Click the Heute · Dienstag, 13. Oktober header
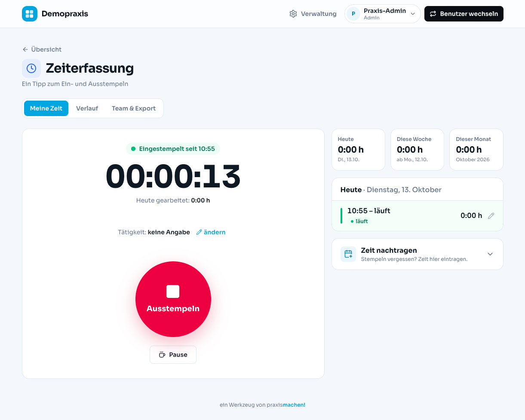Screen dimensions: 525x420 [x=391, y=190]
